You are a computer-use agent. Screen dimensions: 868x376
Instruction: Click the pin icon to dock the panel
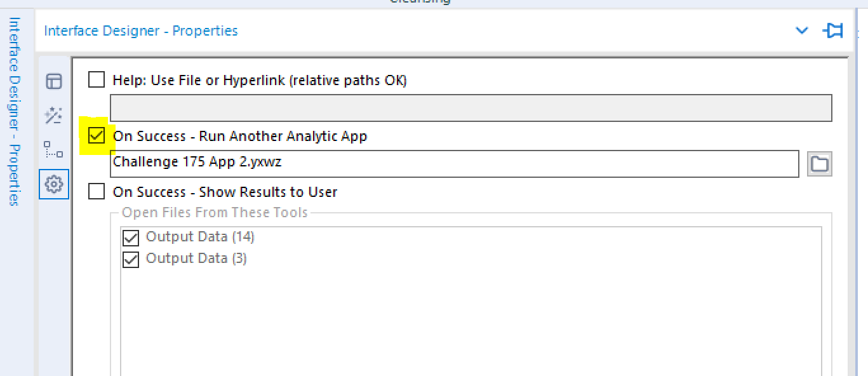pyautogui.click(x=832, y=30)
